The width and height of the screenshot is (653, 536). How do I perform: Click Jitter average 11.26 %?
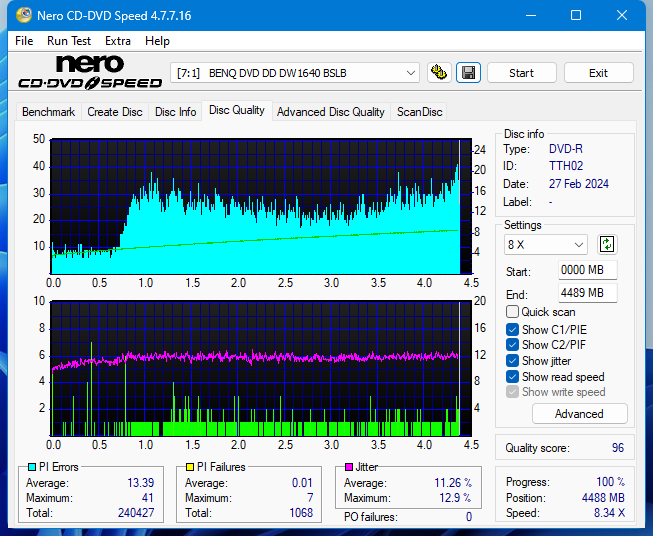[453, 483]
